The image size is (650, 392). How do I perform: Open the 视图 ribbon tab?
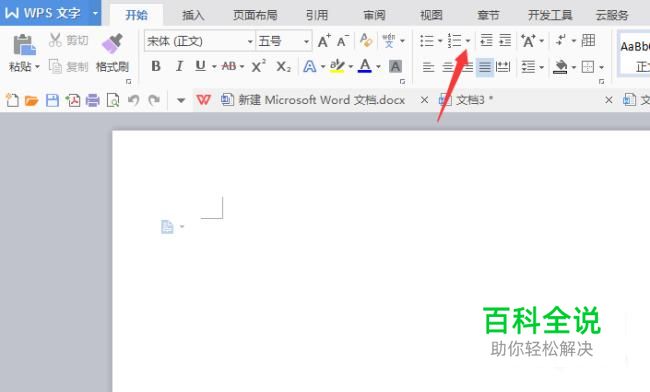click(431, 15)
